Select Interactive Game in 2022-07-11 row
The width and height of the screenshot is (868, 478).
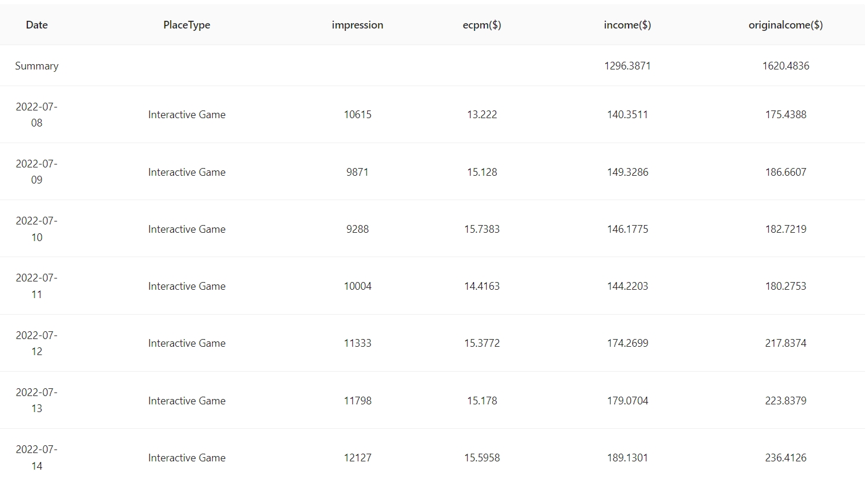[187, 286]
